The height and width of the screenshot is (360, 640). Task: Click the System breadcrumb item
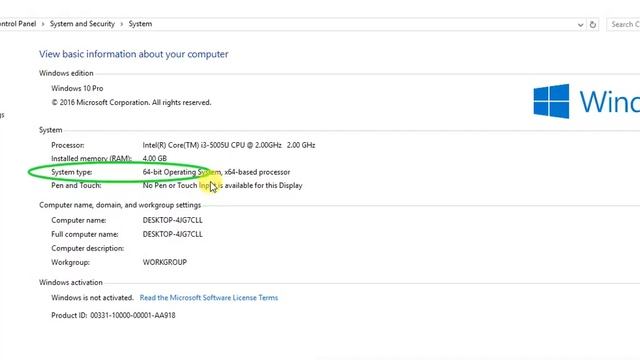pyautogui.click(x=140, y=24)
